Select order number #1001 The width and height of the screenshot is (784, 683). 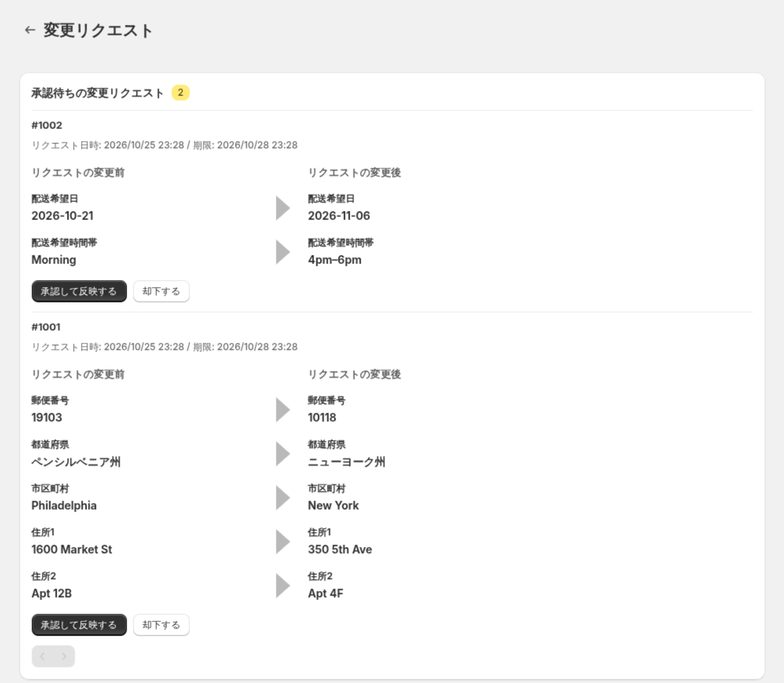point(46,327)
